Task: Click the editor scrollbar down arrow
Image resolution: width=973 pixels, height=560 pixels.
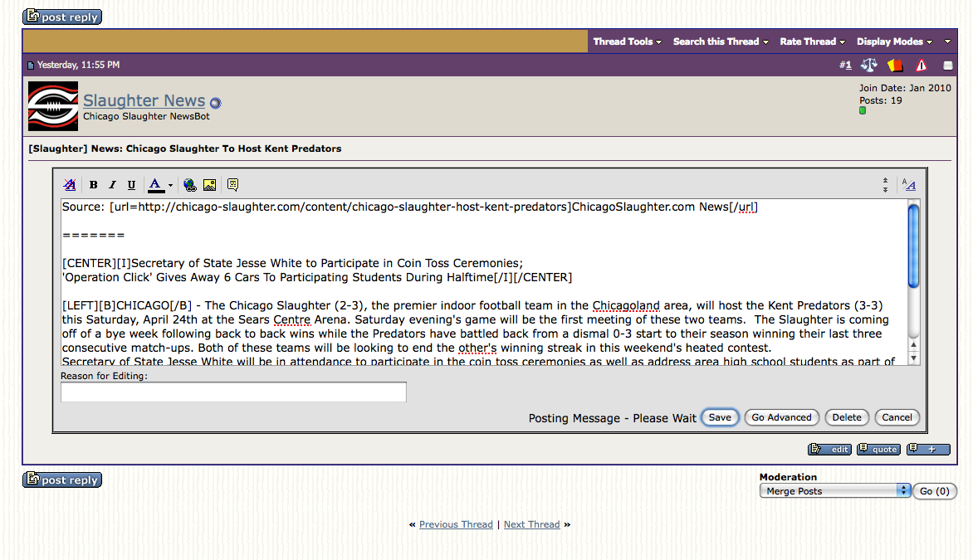Action: pyautogui.click(x=913, y=358)
